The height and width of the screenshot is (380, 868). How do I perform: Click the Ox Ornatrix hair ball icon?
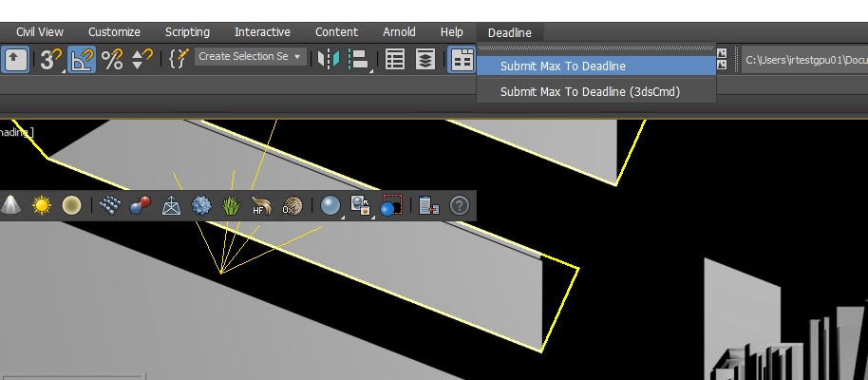[292, 205]
